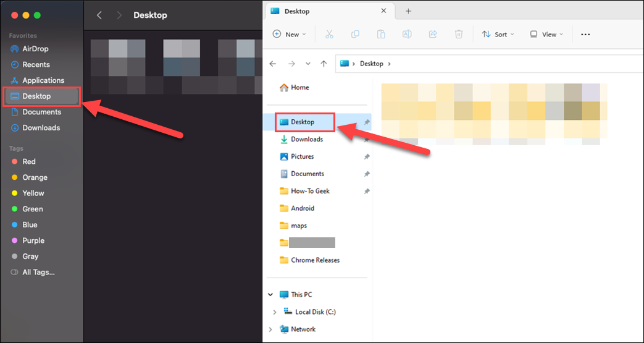Select AirDrop in Finder sidebar
Viewport: 644px width, 343px height.
35,49
